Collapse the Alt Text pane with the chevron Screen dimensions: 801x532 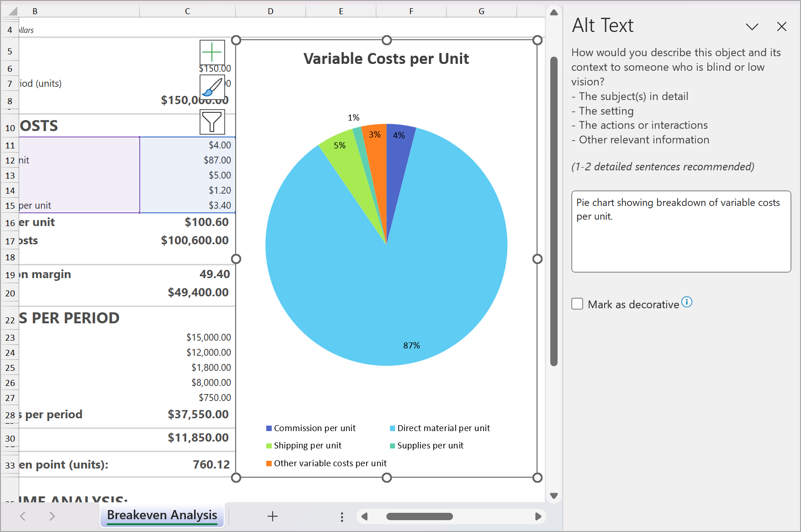coord(752,26)
